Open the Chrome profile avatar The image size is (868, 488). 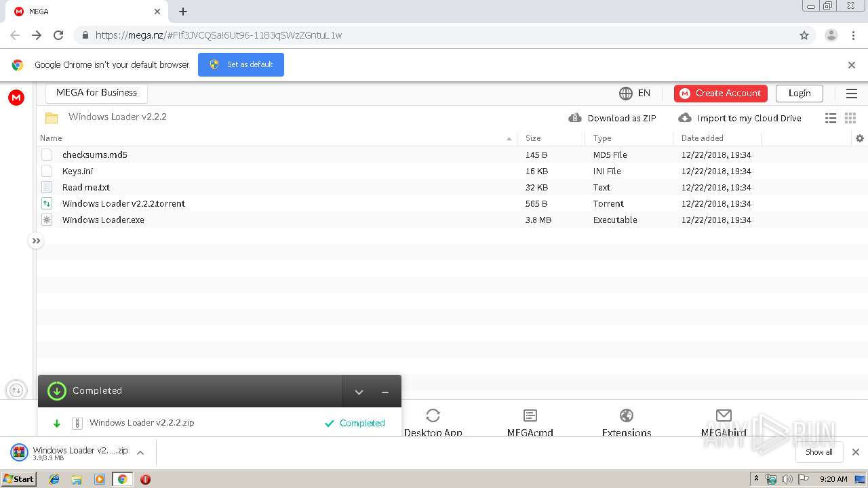pyautogui.click(x=831, y=35)
